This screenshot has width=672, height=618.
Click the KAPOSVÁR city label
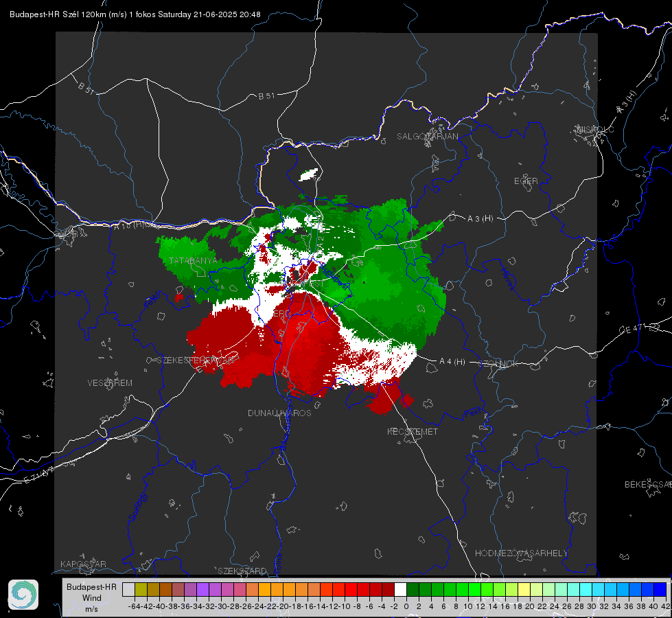[83, 564]
